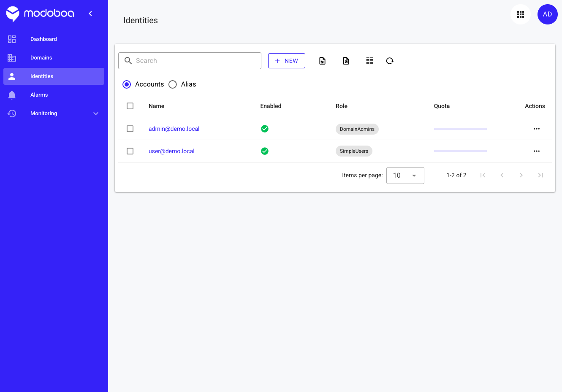Select the Alias radio button
562x392 pixels.
click(173, 84)
